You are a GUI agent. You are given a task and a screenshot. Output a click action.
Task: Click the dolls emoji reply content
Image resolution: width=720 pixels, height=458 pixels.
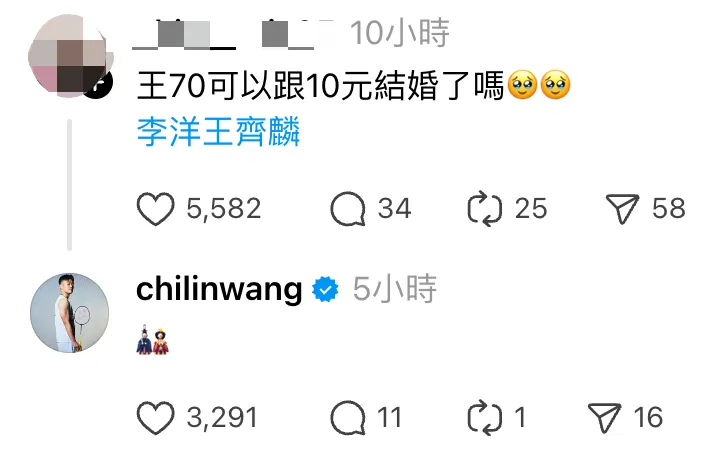(153, 340)
